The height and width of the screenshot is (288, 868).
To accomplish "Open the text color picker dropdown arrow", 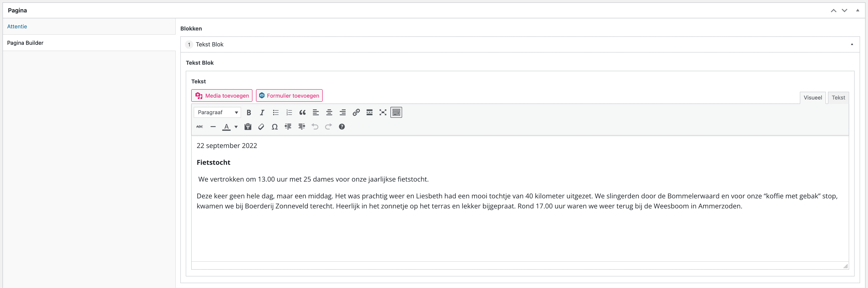I will pos(236,127).
